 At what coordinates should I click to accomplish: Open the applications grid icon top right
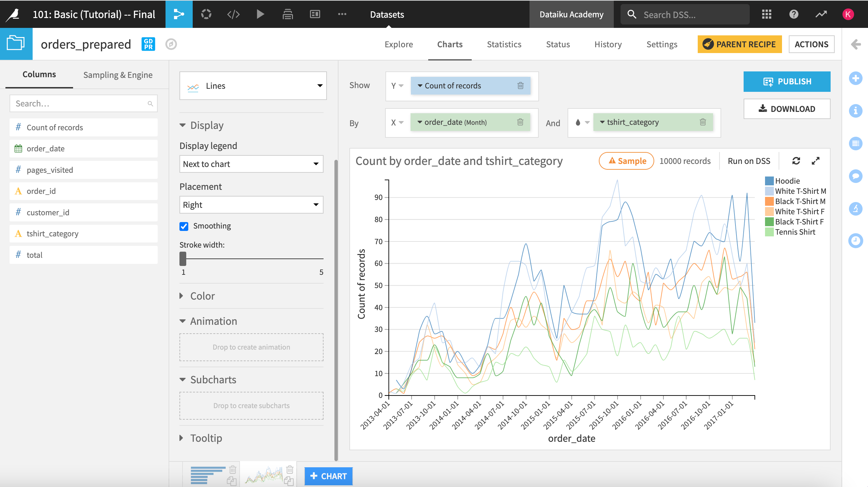pyautogui.click(x=766, y=14)
